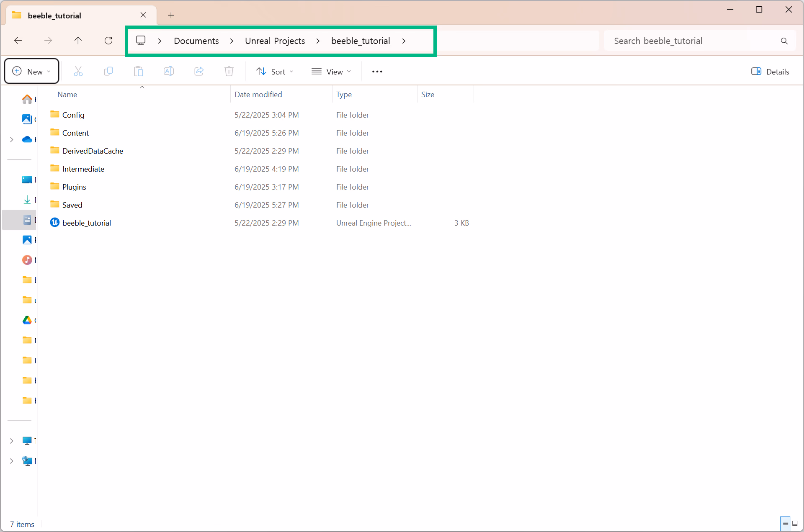Click the search beeble_tutorial field
Screen dimensions: 804x532
pyautogui.click(x=691, y=41)
